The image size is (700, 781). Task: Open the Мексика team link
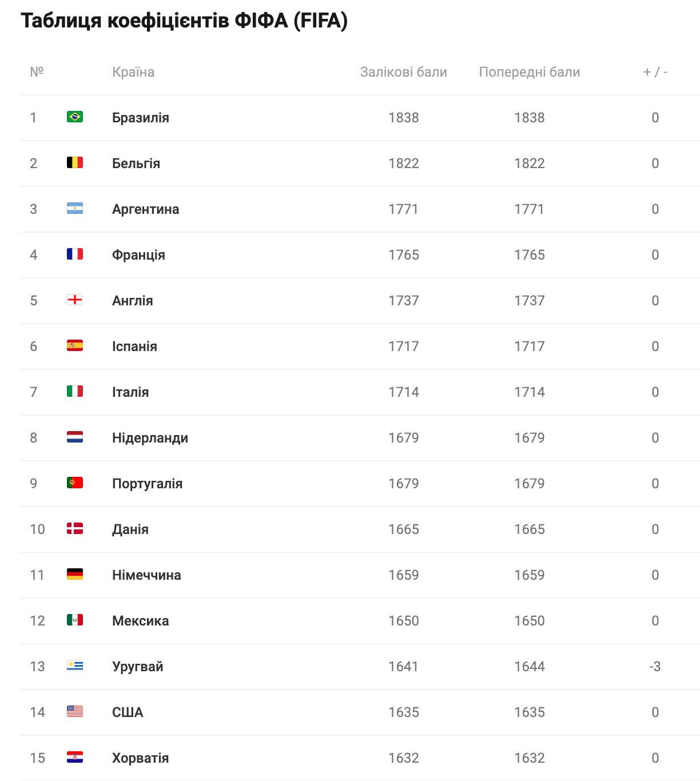coord(141,621)
